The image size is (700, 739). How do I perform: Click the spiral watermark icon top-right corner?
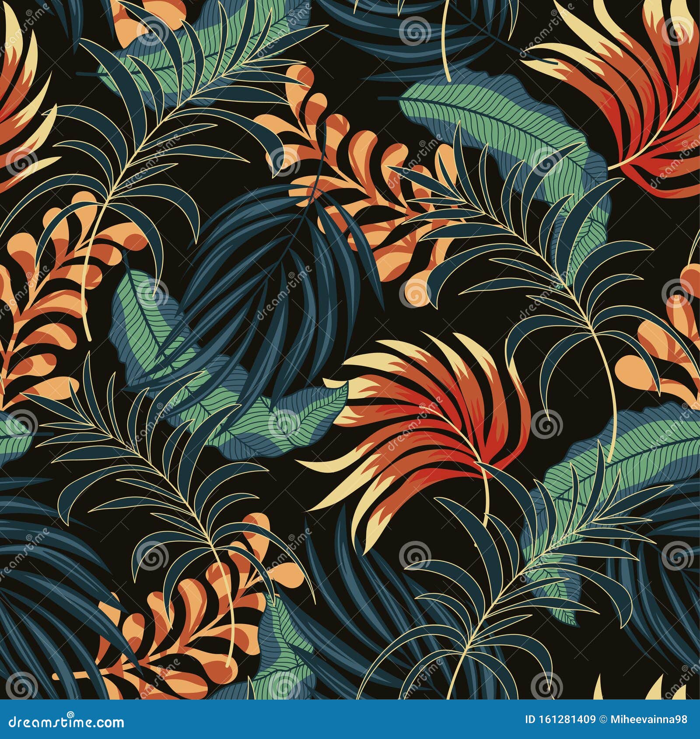675,31
